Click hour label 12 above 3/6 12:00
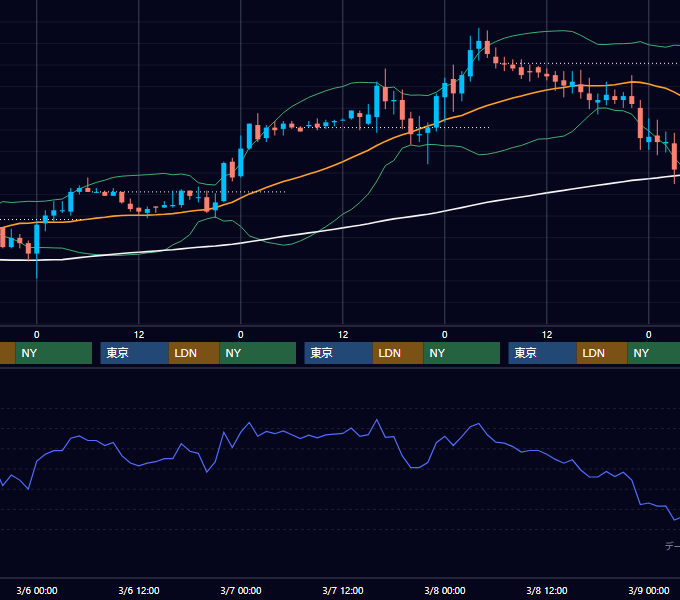This screenshot has height=600, width=680. [x=139, y=335]
